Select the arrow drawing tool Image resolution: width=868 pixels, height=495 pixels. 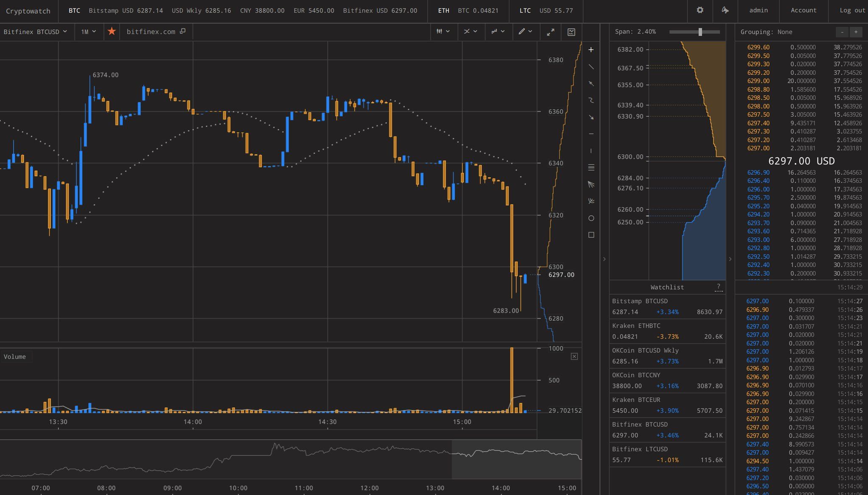pos(591,117)
